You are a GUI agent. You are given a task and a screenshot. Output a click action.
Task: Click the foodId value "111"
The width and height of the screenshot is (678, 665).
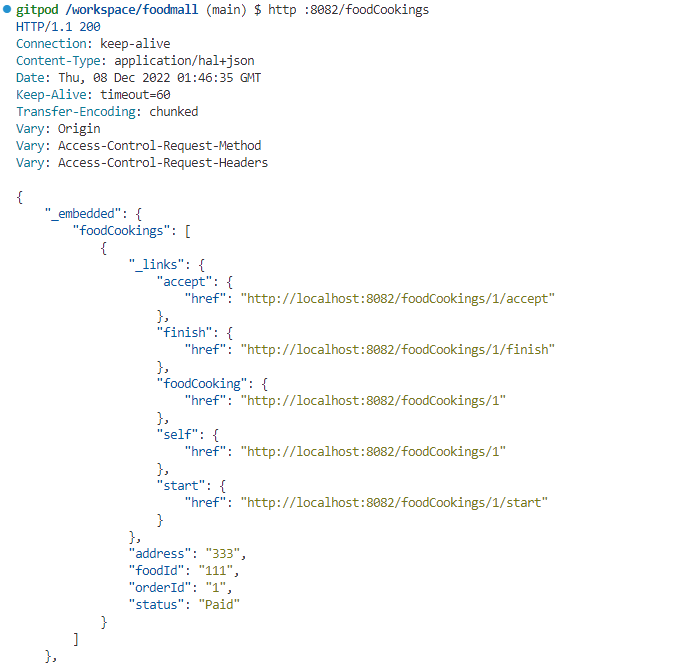216,571
